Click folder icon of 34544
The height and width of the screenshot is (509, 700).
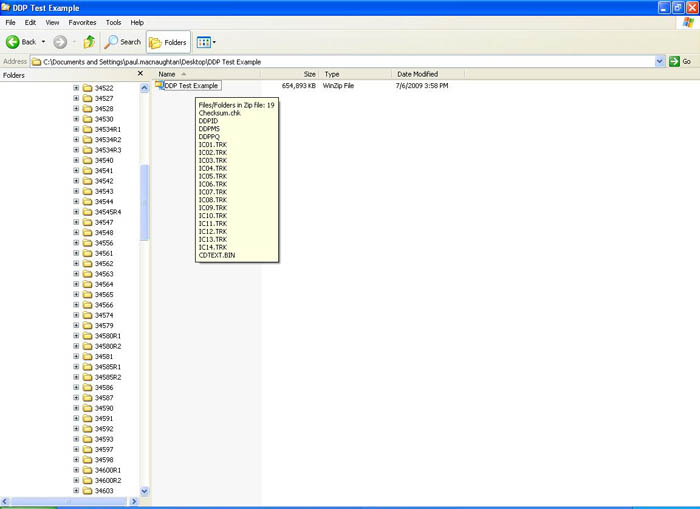[88, 201]
